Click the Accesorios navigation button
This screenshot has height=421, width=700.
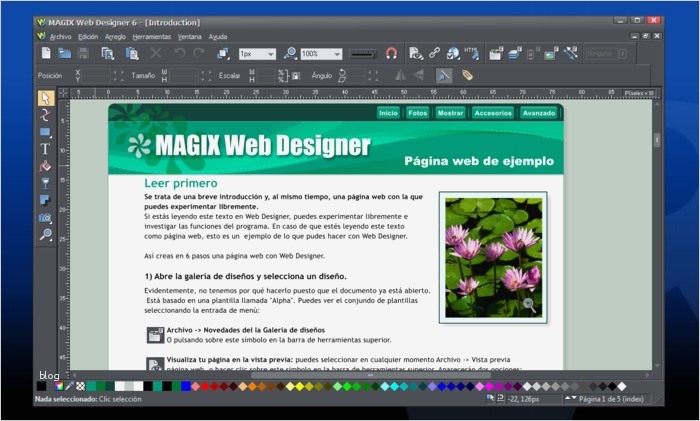(x=493, y=113)
